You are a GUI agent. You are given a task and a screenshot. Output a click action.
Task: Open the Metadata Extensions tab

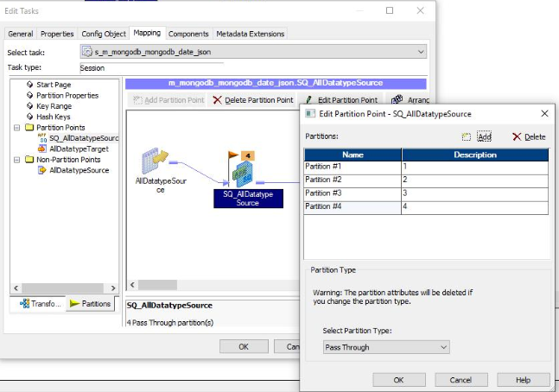(x=251, y=34)
